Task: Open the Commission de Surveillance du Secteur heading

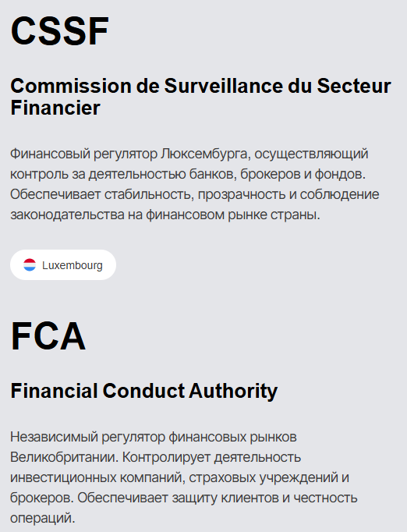Action: [201, 86]
